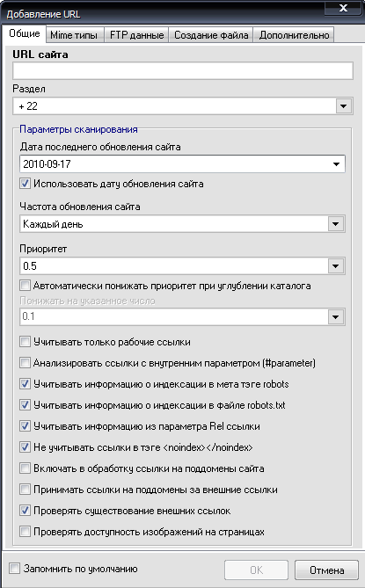Switch to the Mime типы tab
365x588 pixels.
[74, 35]
